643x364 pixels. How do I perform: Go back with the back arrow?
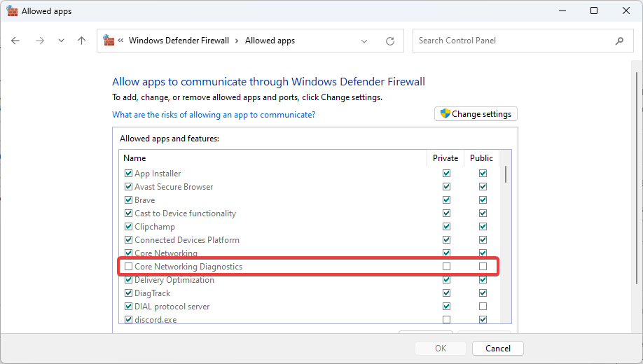pyautogui.click(x=15, y=41)
